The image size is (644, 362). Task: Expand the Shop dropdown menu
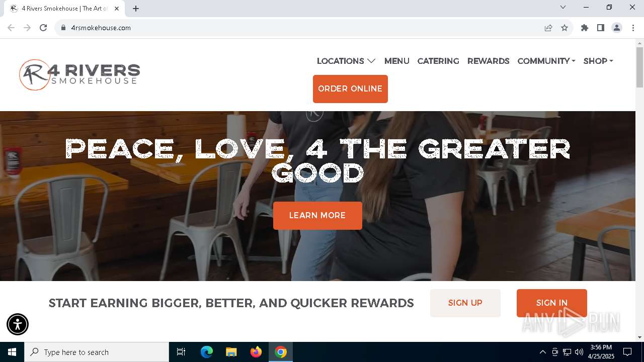pyautogui.click(x=598, y=61)
